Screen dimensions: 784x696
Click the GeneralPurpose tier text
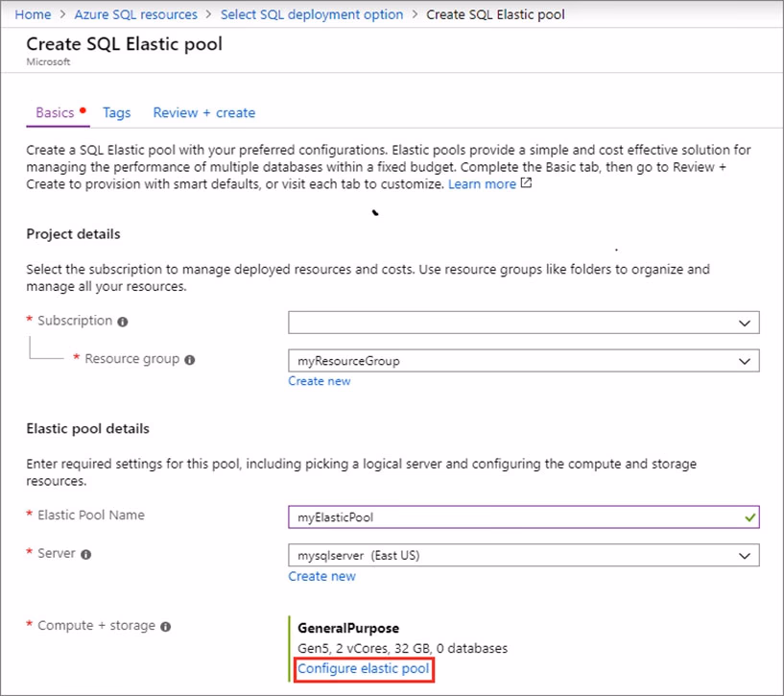348,629
